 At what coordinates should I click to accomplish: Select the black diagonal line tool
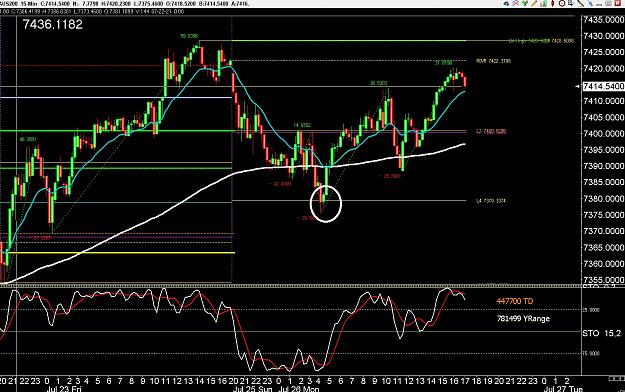click(580, 3)
